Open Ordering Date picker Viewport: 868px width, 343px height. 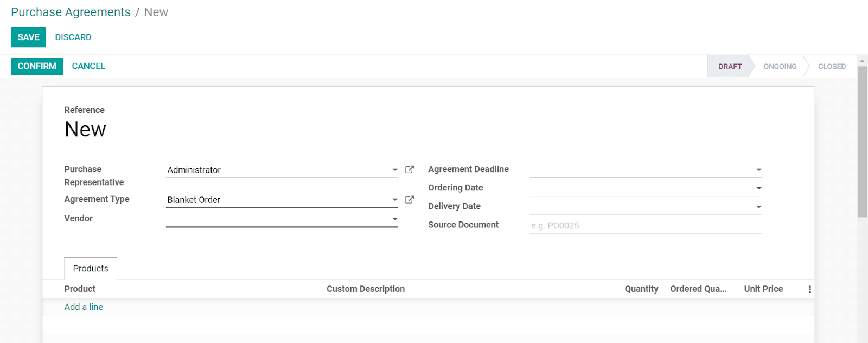point(759,188)
